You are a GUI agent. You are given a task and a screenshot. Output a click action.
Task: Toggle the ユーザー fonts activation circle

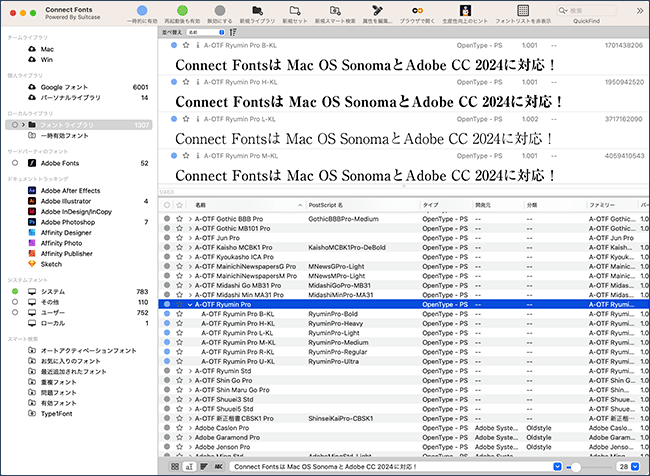click(x=15, y=313)
